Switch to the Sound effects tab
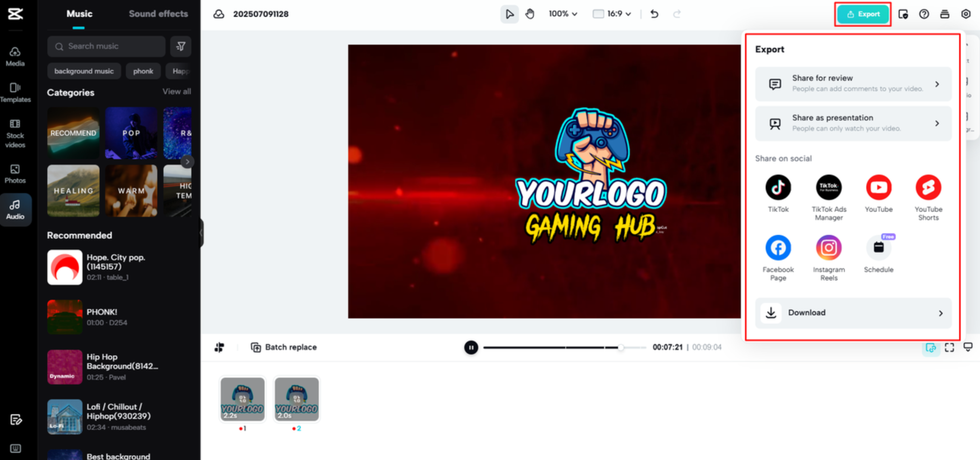Screen dimensions: 980x460 pos(158,14)
